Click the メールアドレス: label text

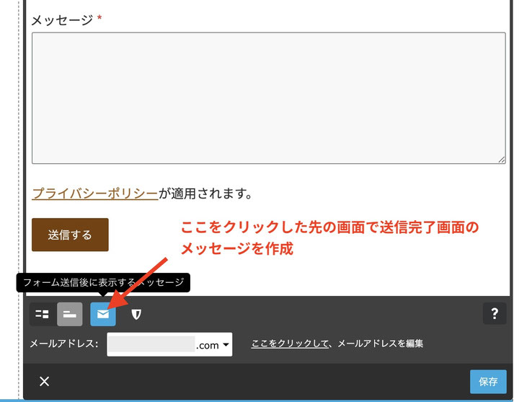(63, 344)
